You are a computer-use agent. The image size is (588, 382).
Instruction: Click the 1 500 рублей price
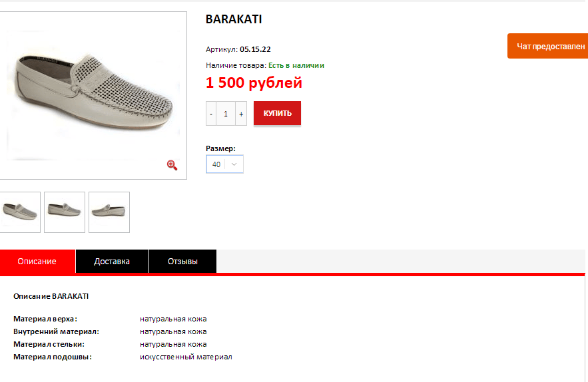[x=254, y=83]
